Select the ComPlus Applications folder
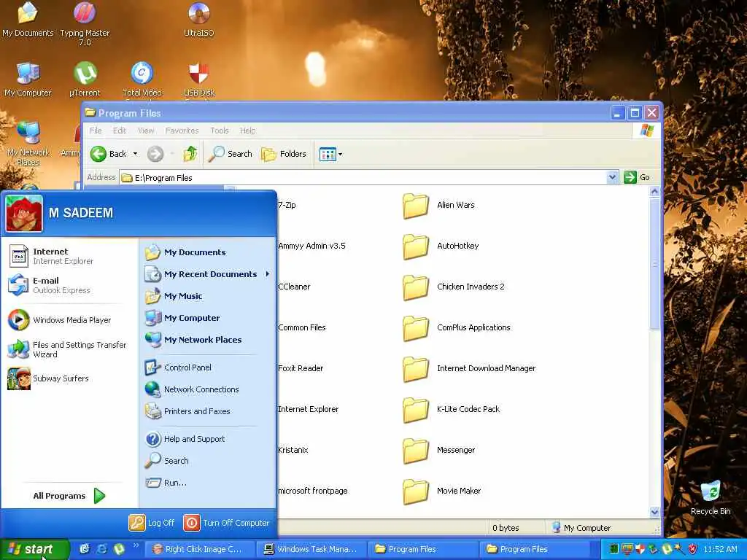 tap(457, 327)
